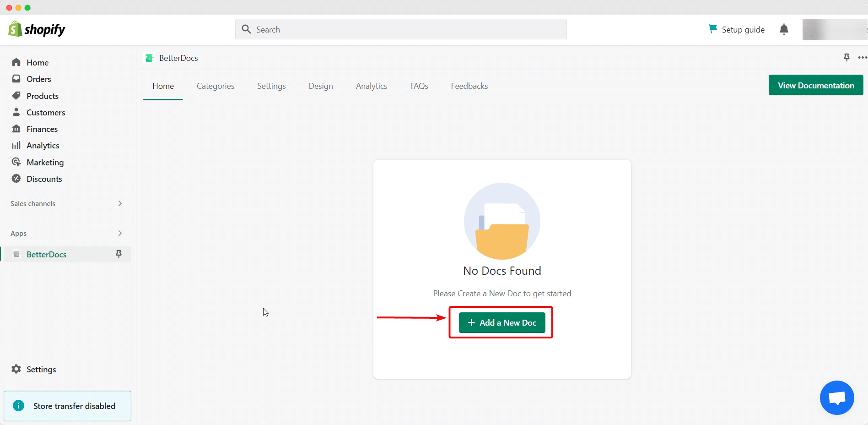Click the Analytics bar chart icon
Image resolution: width=868 pixels, height=425 pixels.
tap(16, 145)
